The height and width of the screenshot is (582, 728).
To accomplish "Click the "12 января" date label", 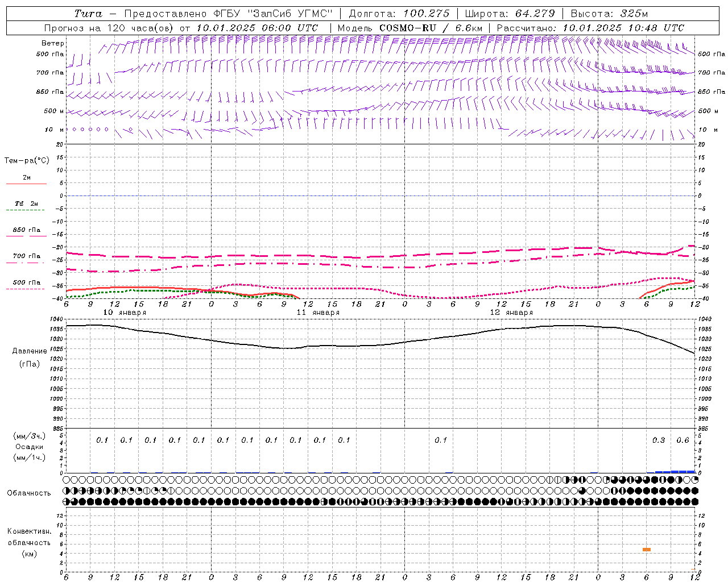I will [511, 313].
